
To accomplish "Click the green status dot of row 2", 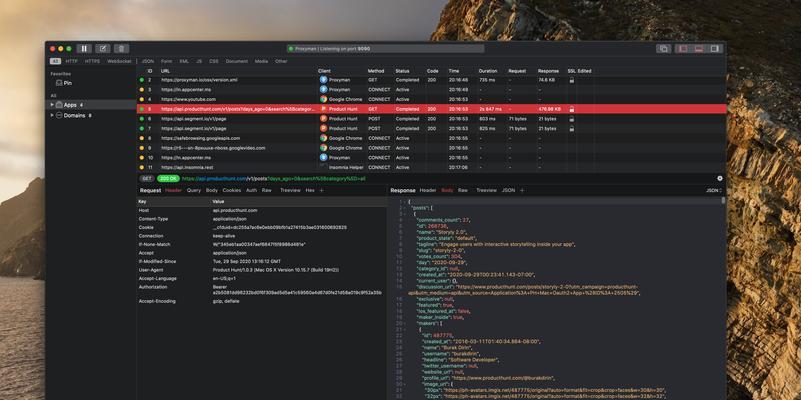I will click(142, 80).
